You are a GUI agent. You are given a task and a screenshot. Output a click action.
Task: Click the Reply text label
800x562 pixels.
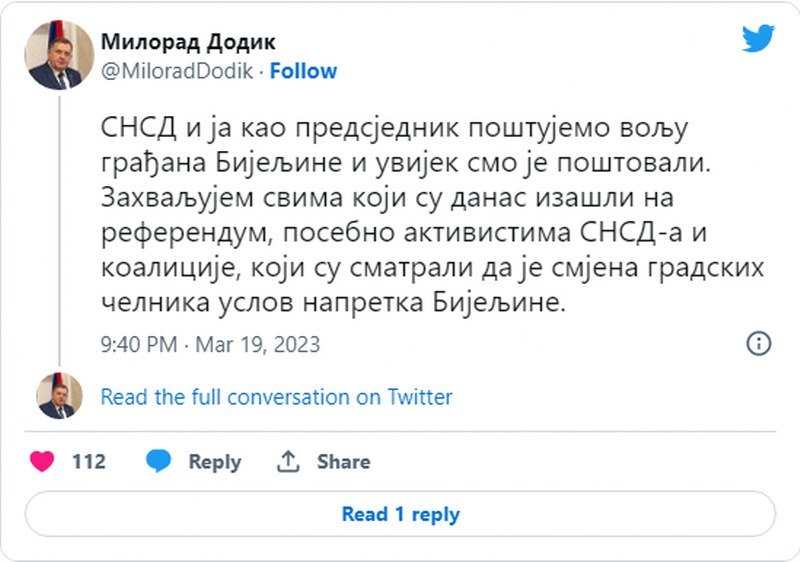pos(215,461)
